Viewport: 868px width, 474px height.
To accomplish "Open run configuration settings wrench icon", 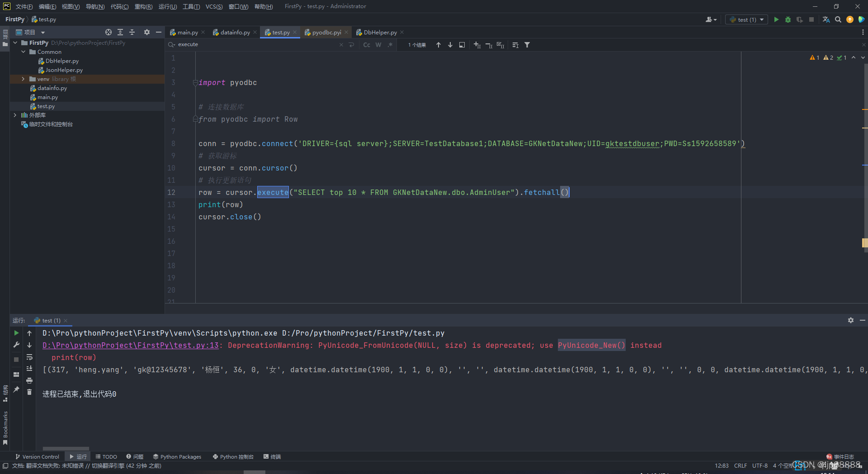I will (16, 345).
